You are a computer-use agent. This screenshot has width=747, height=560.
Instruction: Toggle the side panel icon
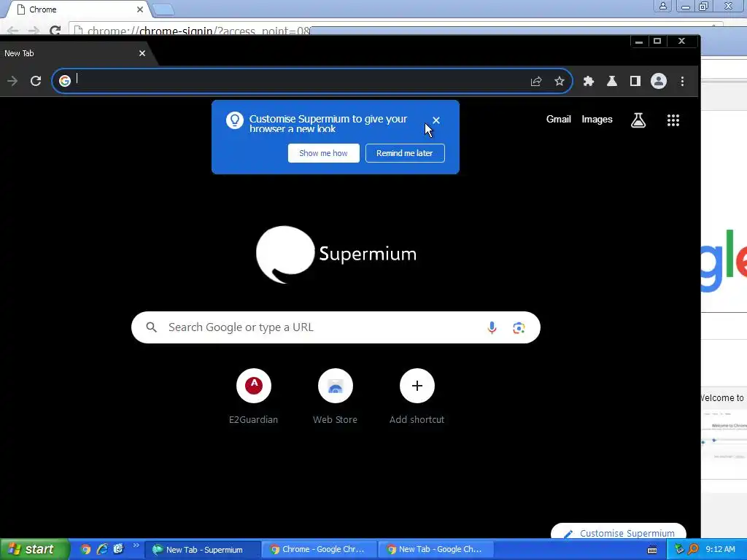(x=635, y=81)
